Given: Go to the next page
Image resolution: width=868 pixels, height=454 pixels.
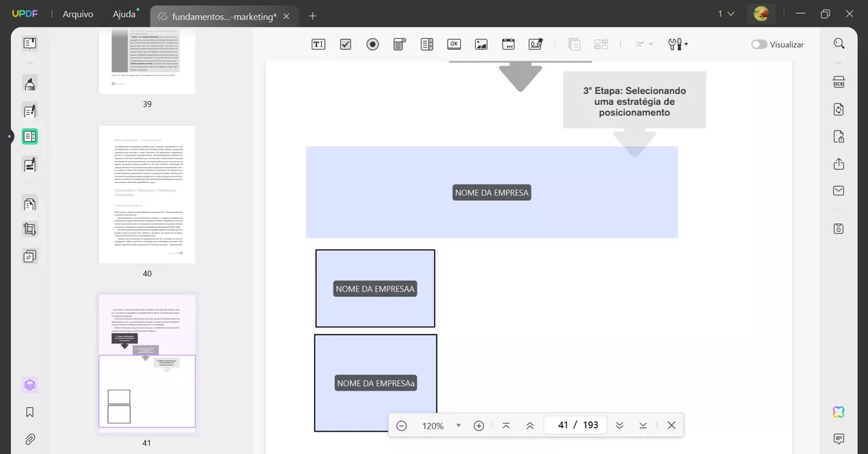Looking at the screenshot, I should click(619, 425).
